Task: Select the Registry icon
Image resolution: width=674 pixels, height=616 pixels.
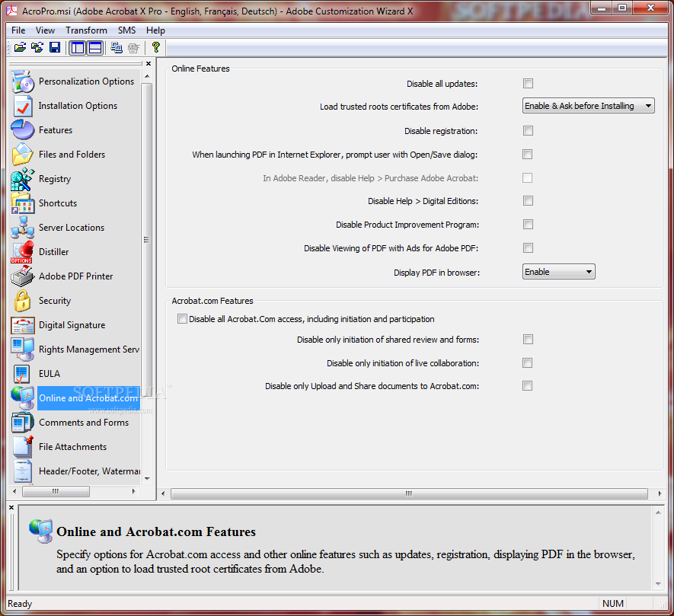Action: (x=23, y=179)
